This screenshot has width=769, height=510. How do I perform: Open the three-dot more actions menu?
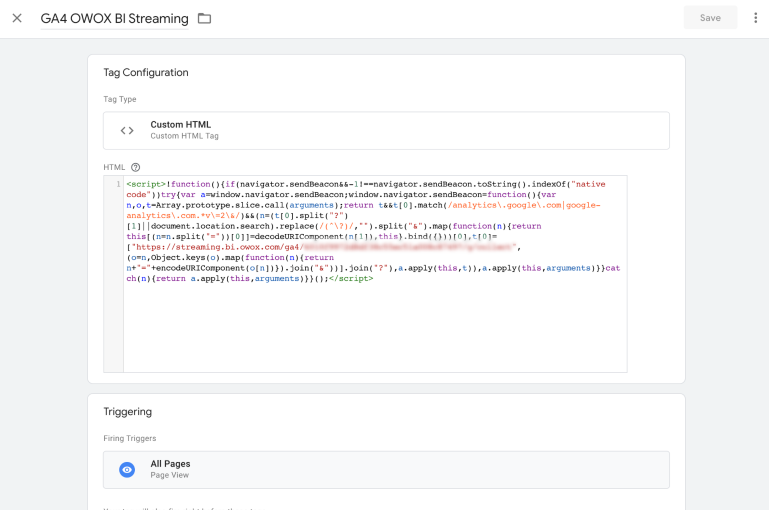(x=755, y=18)
